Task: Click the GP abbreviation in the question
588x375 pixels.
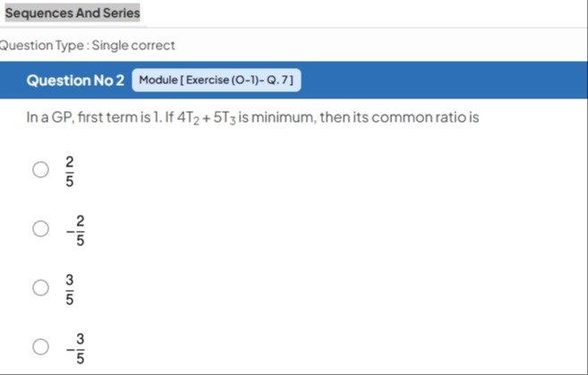Action: point(63,117)
